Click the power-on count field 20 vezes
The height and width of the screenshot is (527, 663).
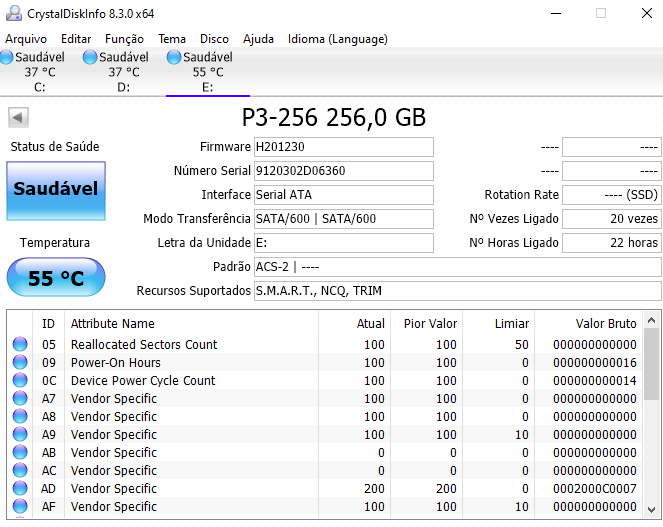[x=612, y=219]
